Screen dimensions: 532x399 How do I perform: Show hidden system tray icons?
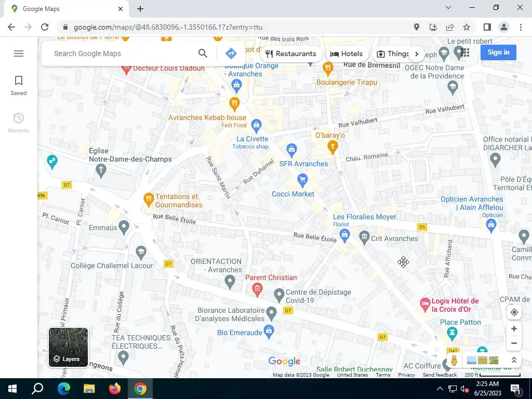(x=440, y=389)
